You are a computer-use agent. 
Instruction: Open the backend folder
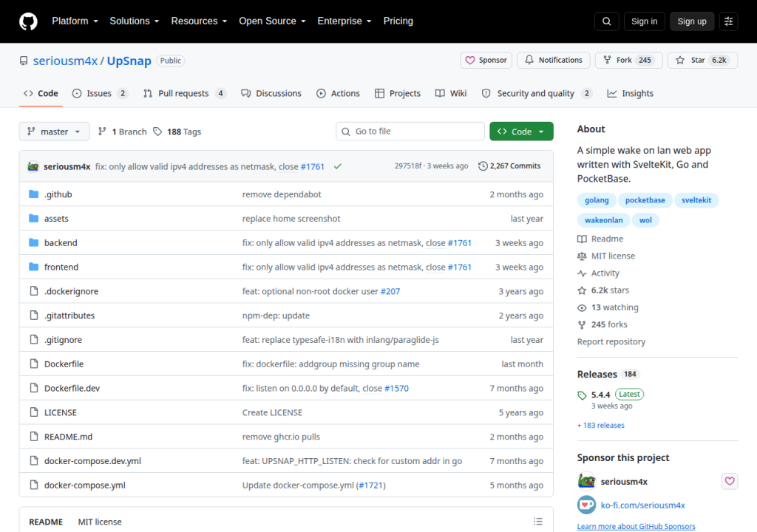61,242
